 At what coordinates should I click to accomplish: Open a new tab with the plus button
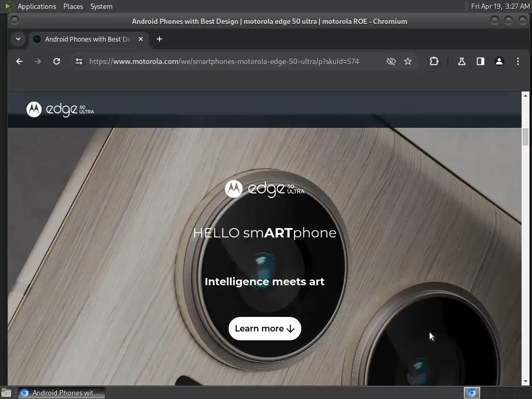click(x=159, y=39)
